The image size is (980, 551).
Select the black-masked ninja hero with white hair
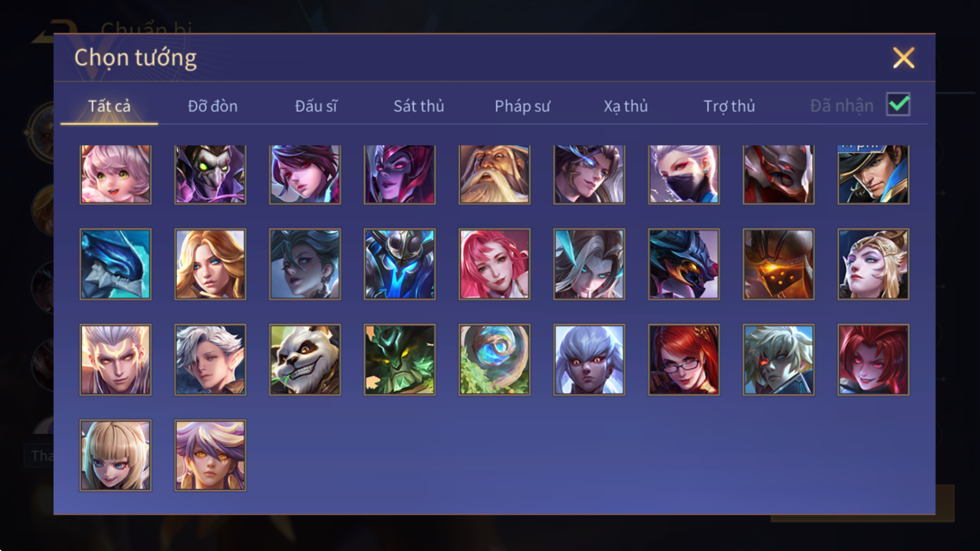tap(684, 174)
